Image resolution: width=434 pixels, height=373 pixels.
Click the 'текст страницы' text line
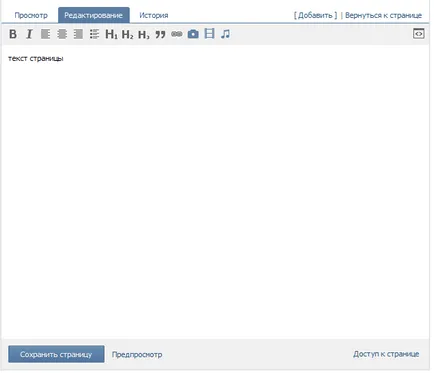pyautogui.click(x=36, y=58)
